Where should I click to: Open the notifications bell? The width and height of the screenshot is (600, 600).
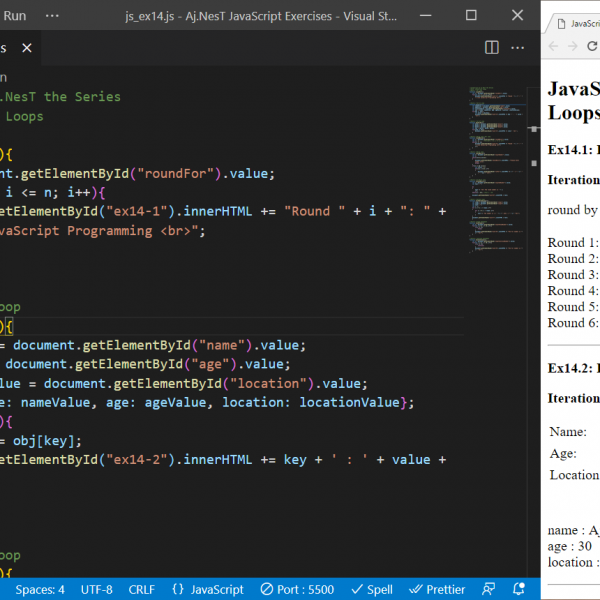(x=518, y=589)
